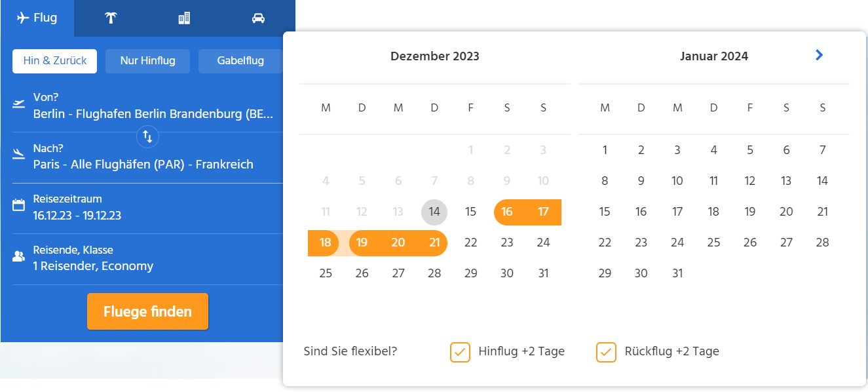Image resolution: width=868 pixels, height=392 pixels.
Task: Select the Gabelflug option
Action: coord(240,61)
